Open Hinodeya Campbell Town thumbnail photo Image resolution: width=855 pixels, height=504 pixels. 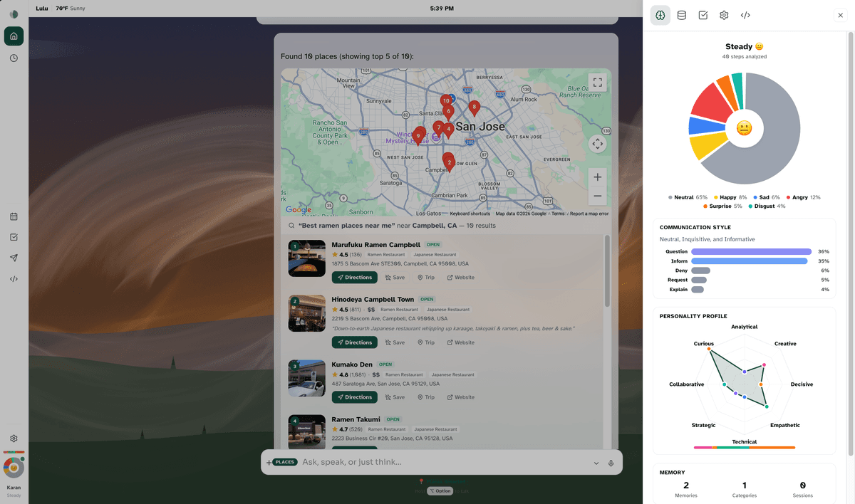[307, 313]
